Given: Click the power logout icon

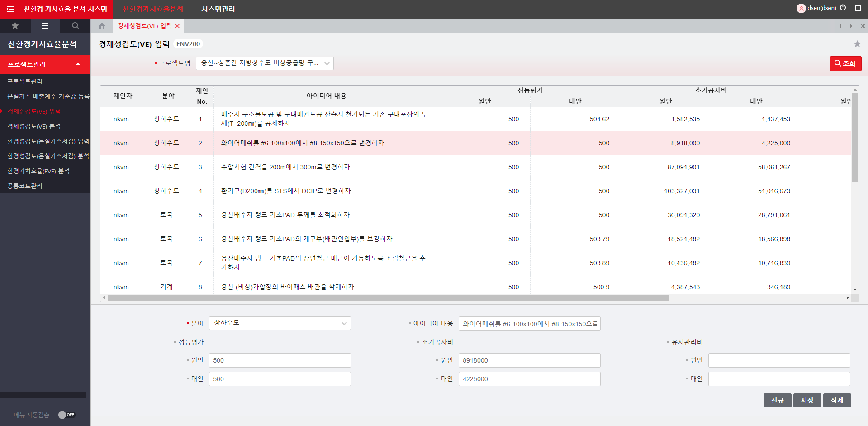Looking at the screenshot, I should click(843, 8).
